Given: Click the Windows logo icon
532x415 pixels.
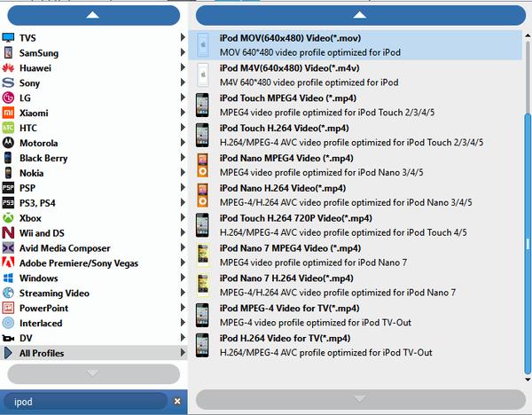Looking at the screenshot, I should click(x=8, y=278).
